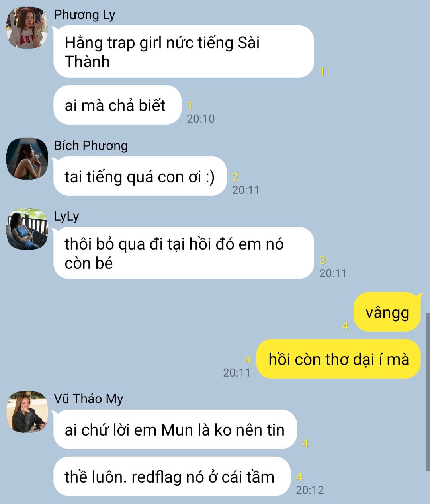This screenshot has width=430, height=504.
Task: Select the yellow 'vângg' message bubble
Action: [387, 312]
